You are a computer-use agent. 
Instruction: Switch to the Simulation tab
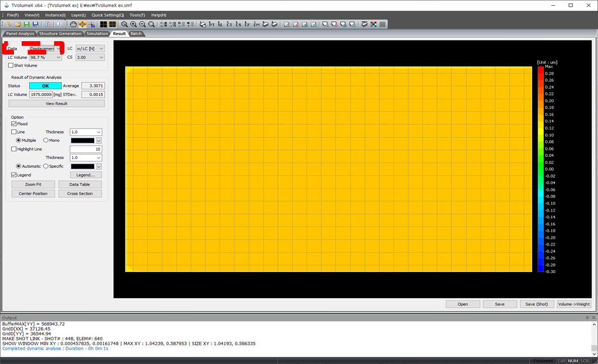97,34
